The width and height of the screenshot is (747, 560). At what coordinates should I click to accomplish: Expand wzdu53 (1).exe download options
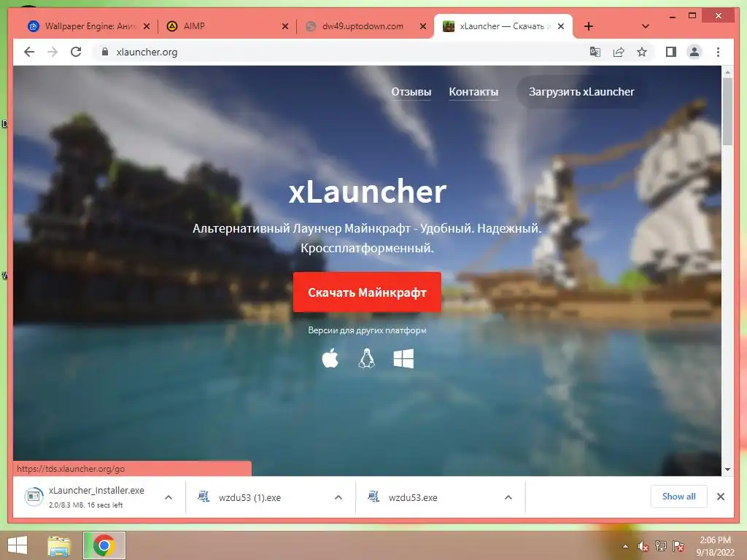(x=338, y=497)
